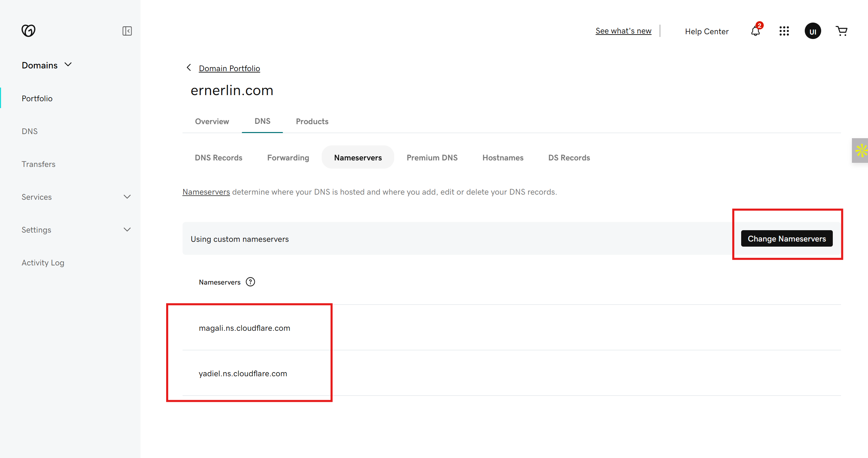Switch to the Products tab
This screenshot has height=458, width=868.
coord(312,121)
